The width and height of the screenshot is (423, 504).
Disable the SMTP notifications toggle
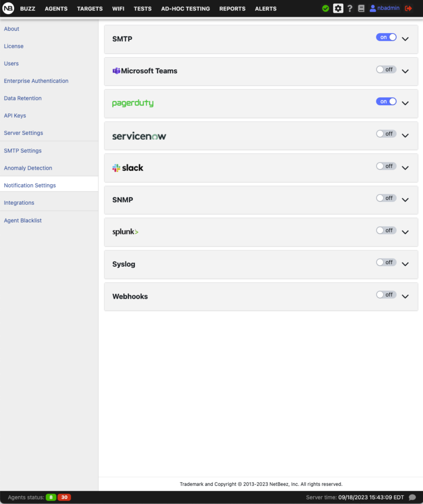pyautogui.click(x=386, y=37)
